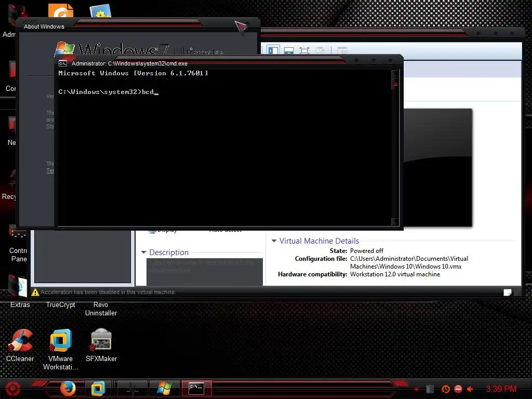Click cmd window vertical scrollbar thumb
The height and width of the screenshot is (399, 532).
pyautogui.click(x=395, y=84)
